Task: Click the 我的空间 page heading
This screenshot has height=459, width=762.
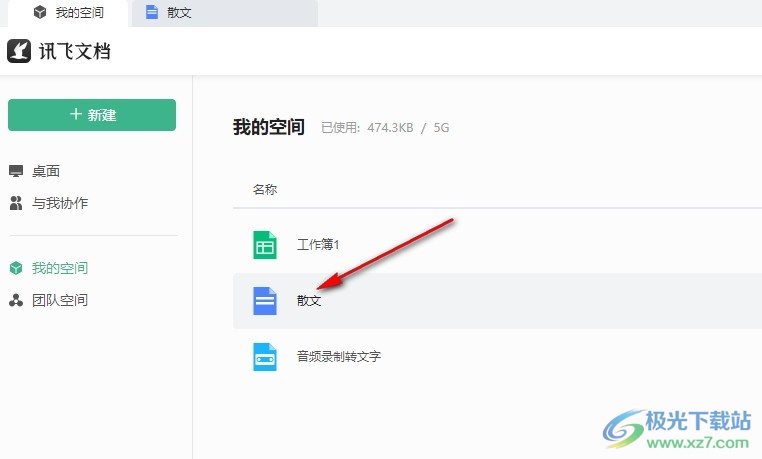Action: 269,127
